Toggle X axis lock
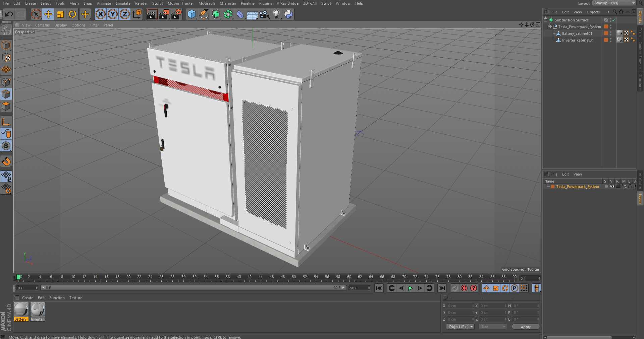This screenshot has width=644, height=339. point(100,14)
